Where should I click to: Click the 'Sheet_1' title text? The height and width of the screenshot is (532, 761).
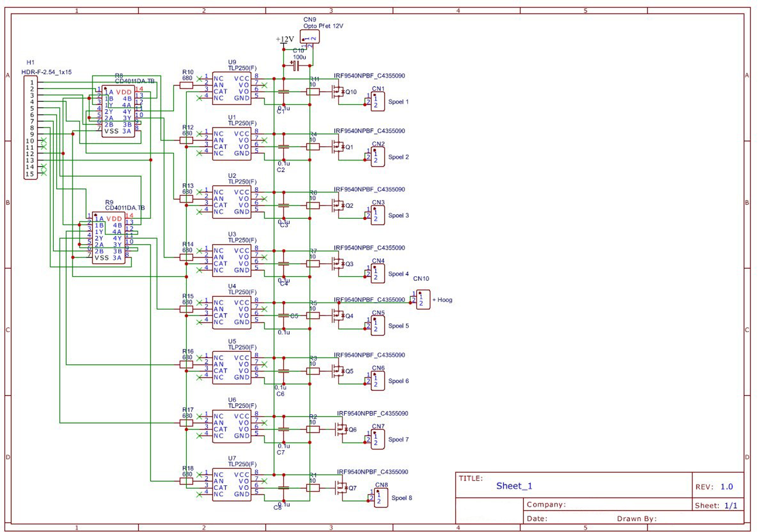tap(515, 486)
